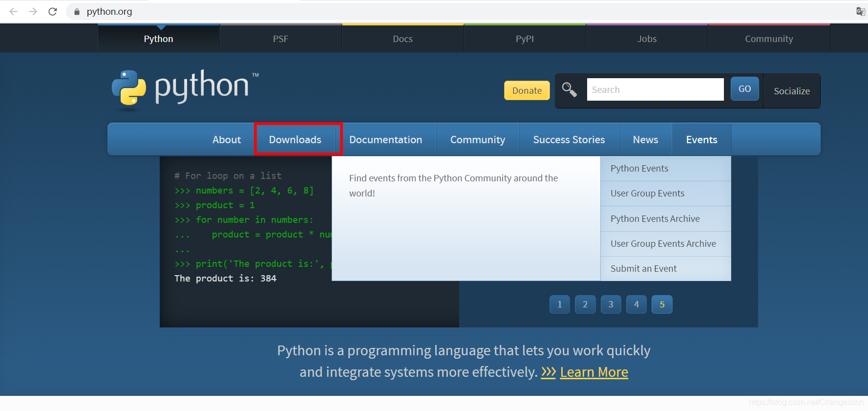
Task: Select the Python top tab
Action: [158, 39]
